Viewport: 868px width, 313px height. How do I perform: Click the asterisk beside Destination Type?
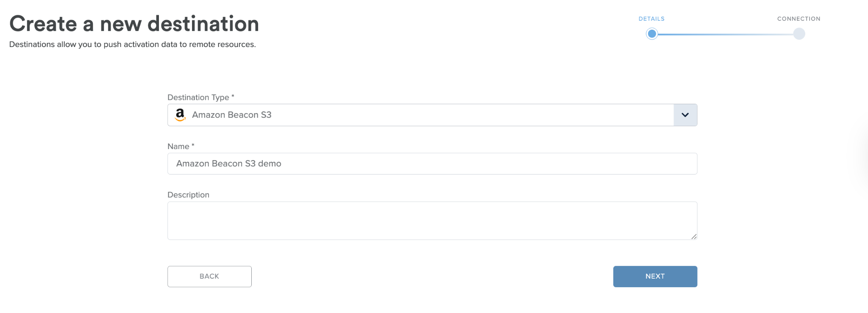(x=233, y=96)
